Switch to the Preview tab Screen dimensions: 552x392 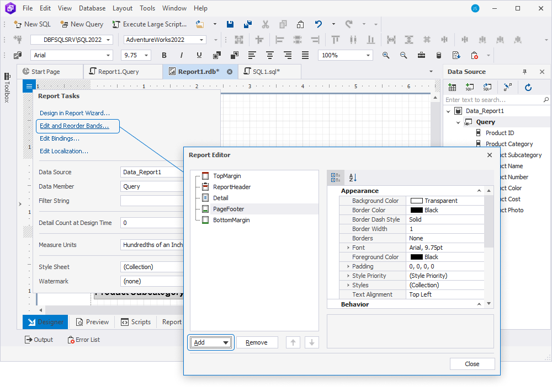[93, 322]
